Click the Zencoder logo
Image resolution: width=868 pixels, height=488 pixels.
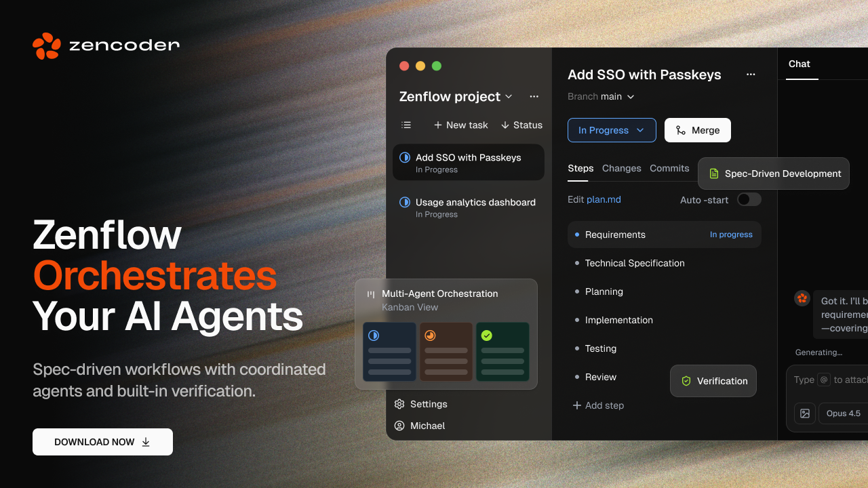pyautogui.click(x=106, y=46)
